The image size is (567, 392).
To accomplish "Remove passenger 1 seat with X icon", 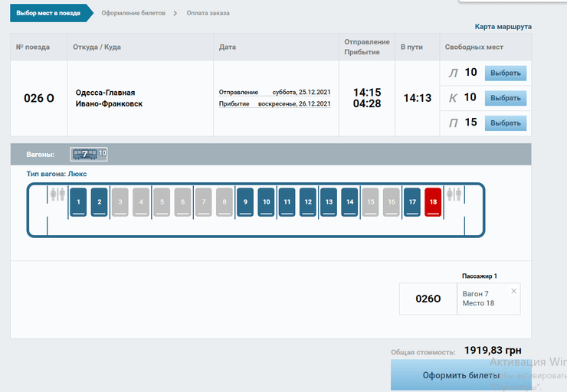I will (x=513, y=291).
